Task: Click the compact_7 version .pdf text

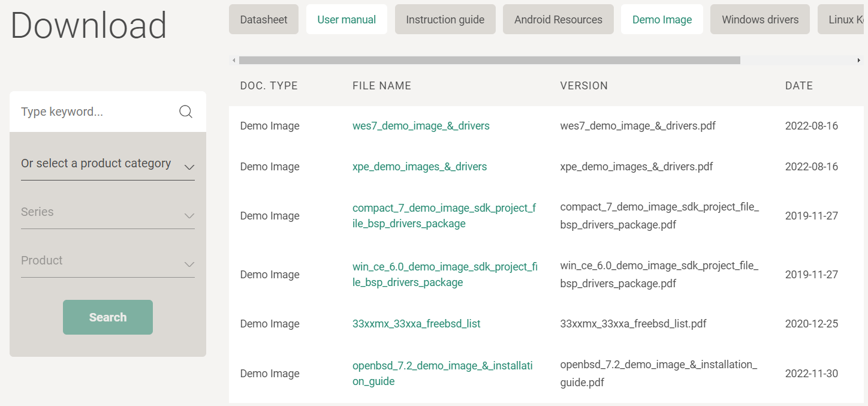Action: [660, 216]
